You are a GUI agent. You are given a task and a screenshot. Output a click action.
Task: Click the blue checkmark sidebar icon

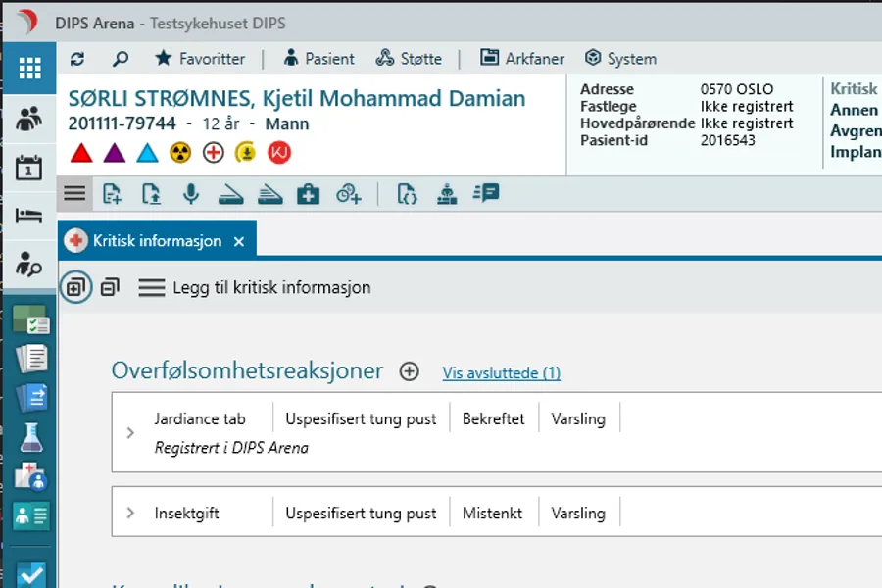pos(30,574)
